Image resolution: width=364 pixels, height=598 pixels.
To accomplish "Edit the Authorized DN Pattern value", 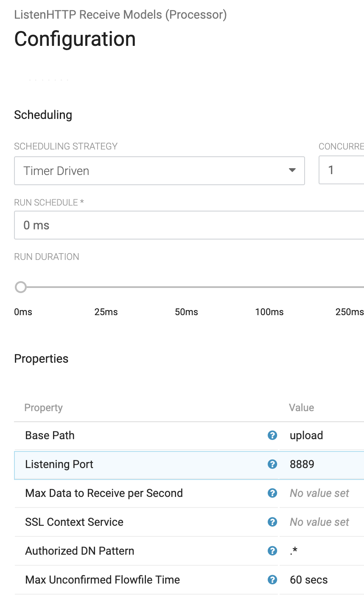I will click(x=294, y=551).
